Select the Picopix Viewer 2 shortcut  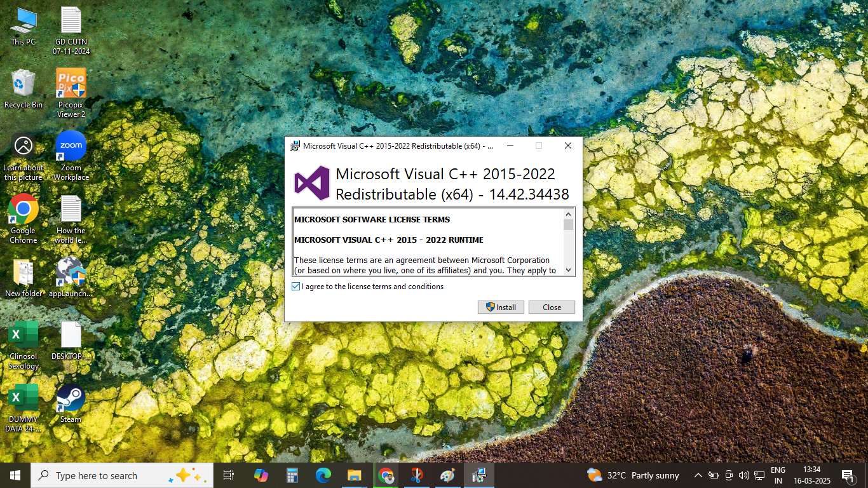(71, 93)
